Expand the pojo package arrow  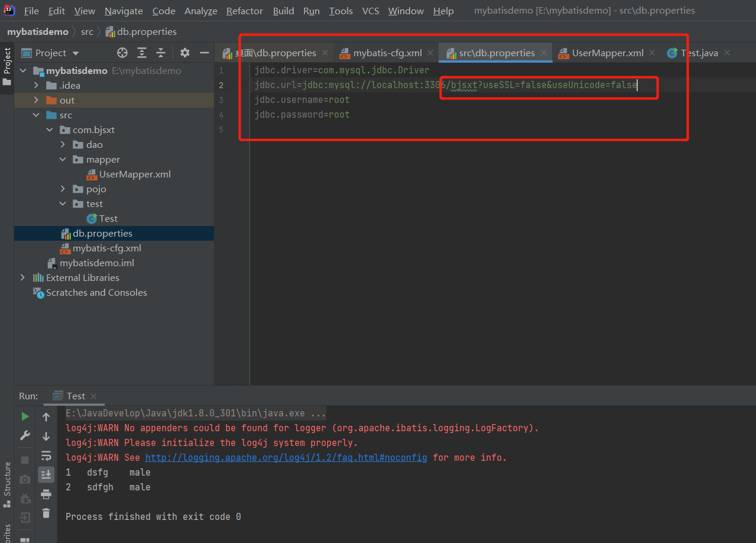(x=63, y=189)
